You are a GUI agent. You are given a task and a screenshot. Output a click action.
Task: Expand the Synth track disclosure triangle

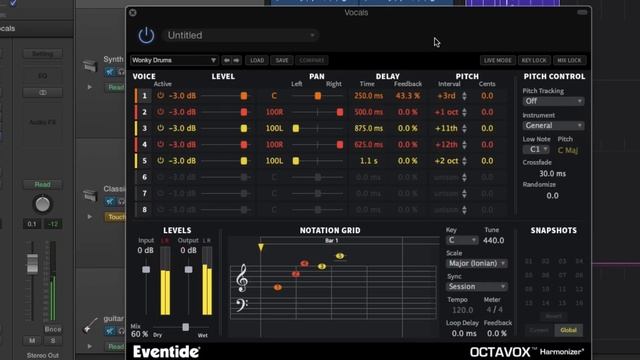coord(90,87)
